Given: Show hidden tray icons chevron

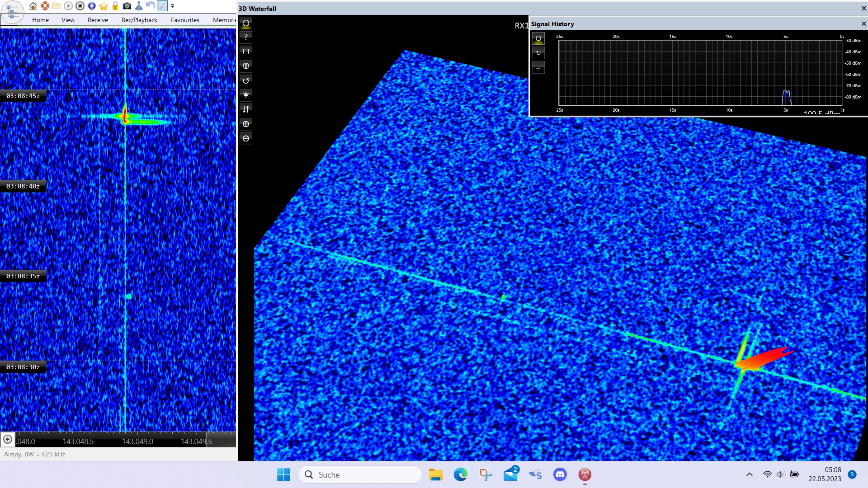Looking at the screenshot, I should coord(749,474).
